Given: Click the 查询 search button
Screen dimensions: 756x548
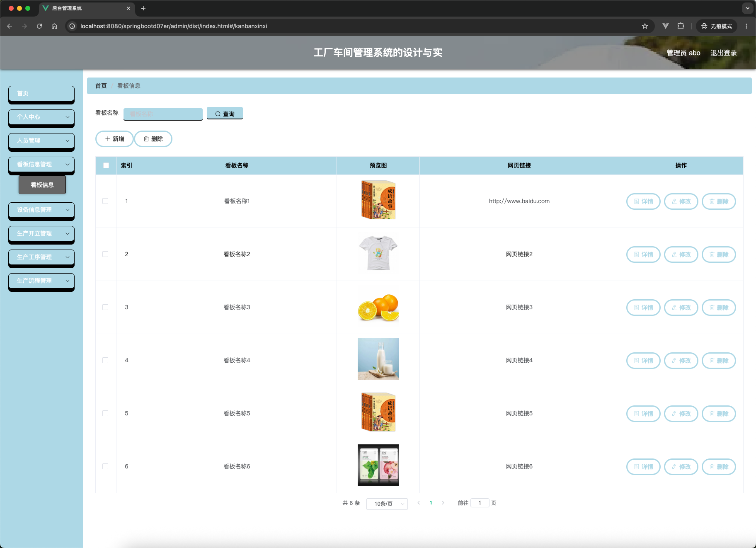Looking at the screenshot, I should point(225,114).
